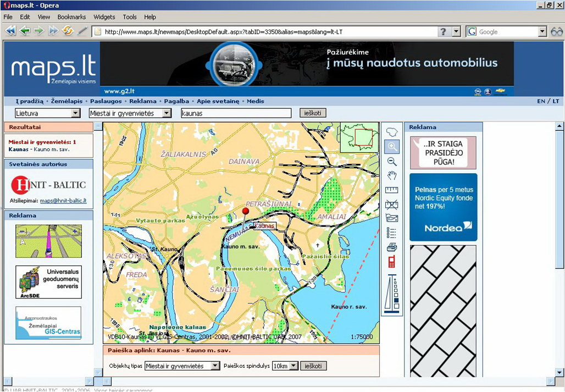Select the zoom in magnifier tool
The width and height of the screenshot is (565, 392).
(392, 147)
